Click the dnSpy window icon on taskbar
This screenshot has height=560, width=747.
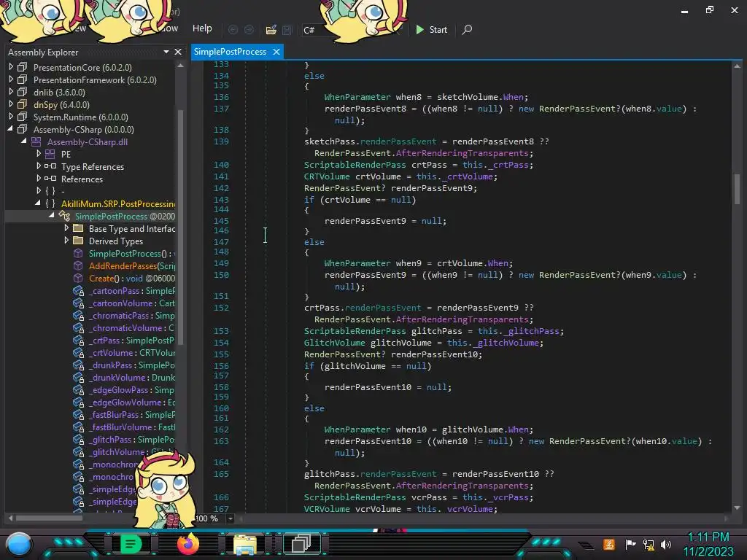click(x=301, y=543)
